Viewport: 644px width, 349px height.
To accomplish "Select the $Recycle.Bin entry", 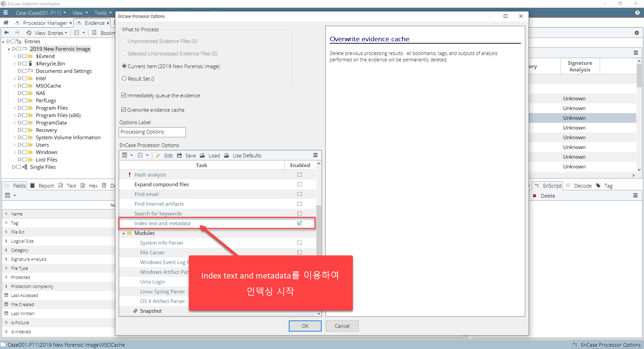I will [x=50, y=64].
